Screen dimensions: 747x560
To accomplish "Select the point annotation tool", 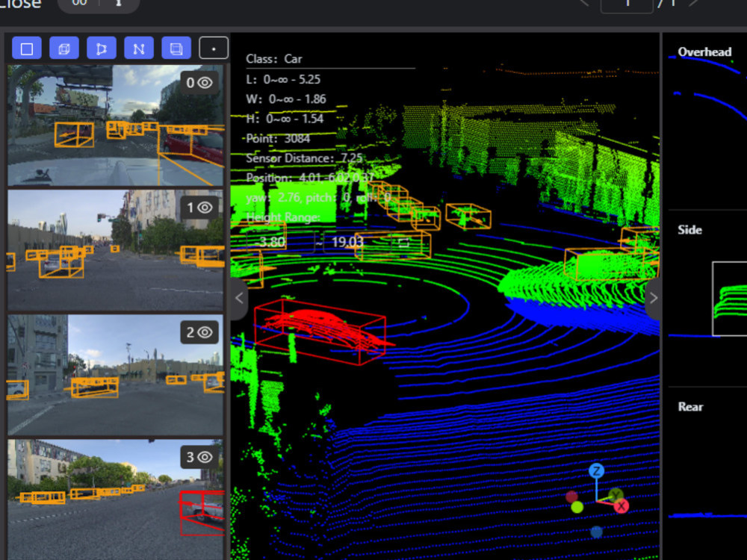I will (x=214, y=49).
